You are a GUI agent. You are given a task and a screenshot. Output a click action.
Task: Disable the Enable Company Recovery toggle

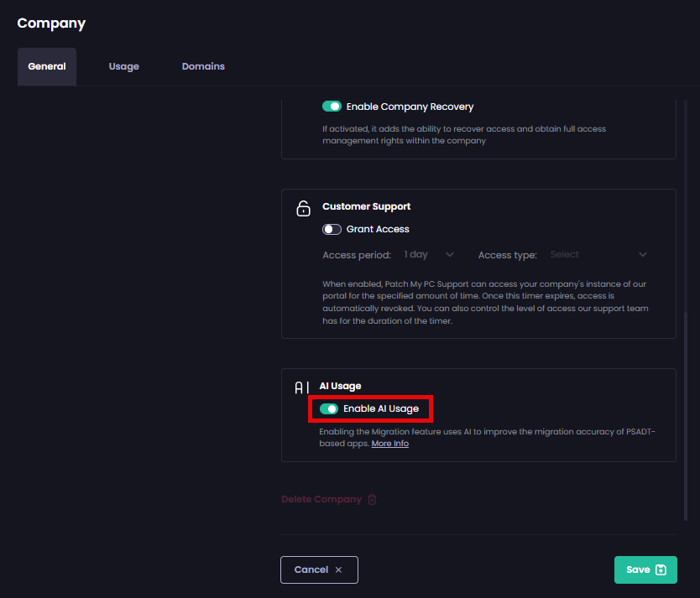tap(332, 107)
